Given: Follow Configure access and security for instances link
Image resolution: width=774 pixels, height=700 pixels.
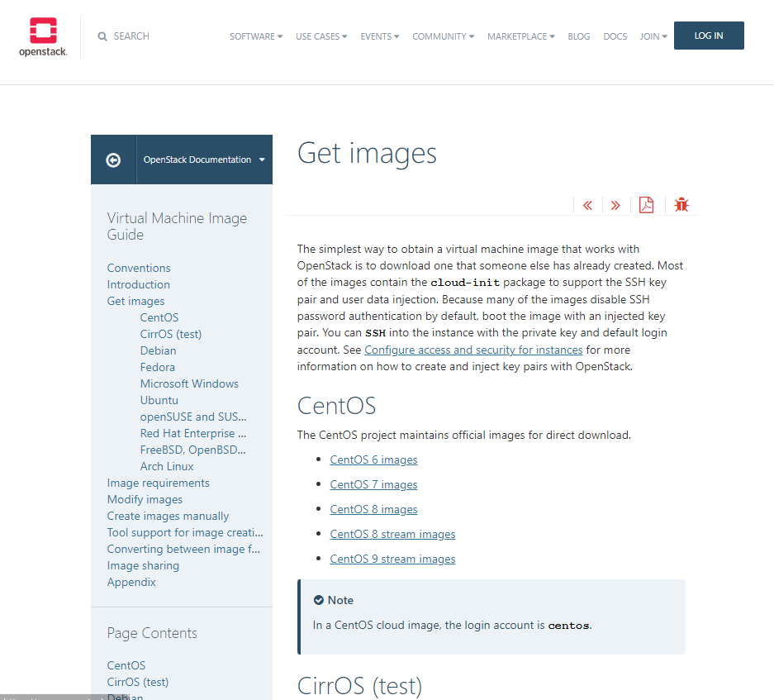Looking at the screenshot, I should click(473, 350).
